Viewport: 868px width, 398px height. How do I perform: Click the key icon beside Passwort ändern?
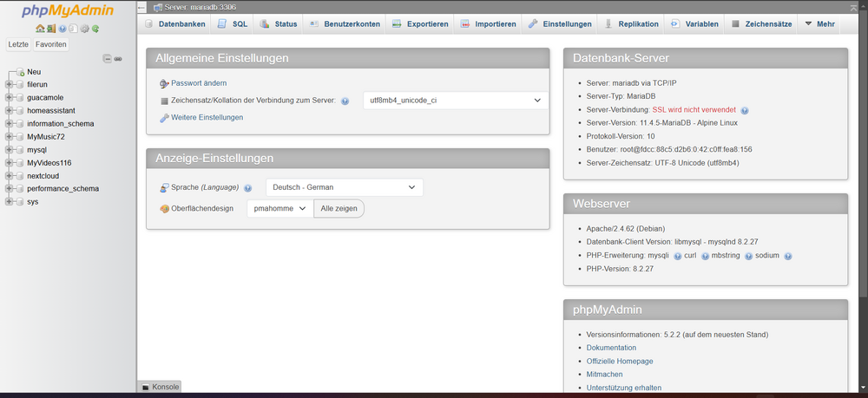click(164, 83)
